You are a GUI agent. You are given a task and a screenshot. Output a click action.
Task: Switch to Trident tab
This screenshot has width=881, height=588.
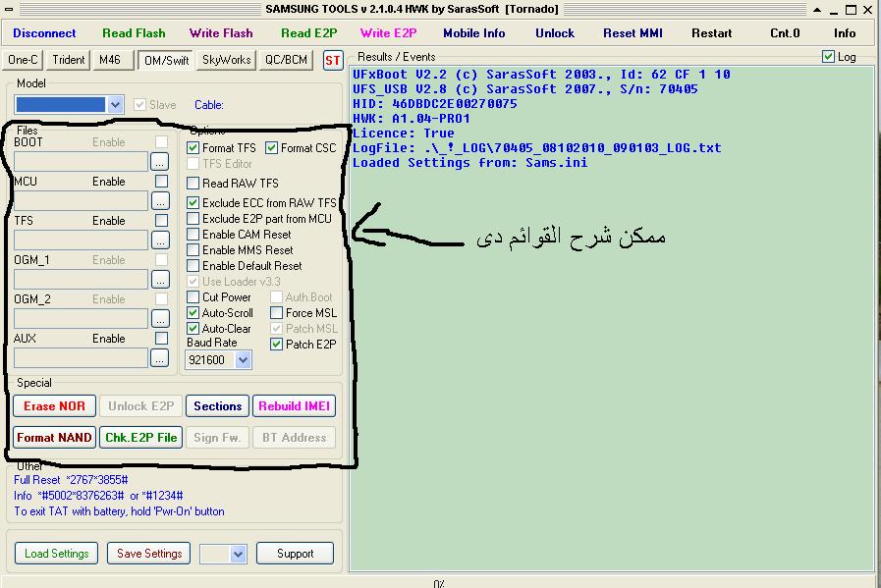[x=68, y=60]
